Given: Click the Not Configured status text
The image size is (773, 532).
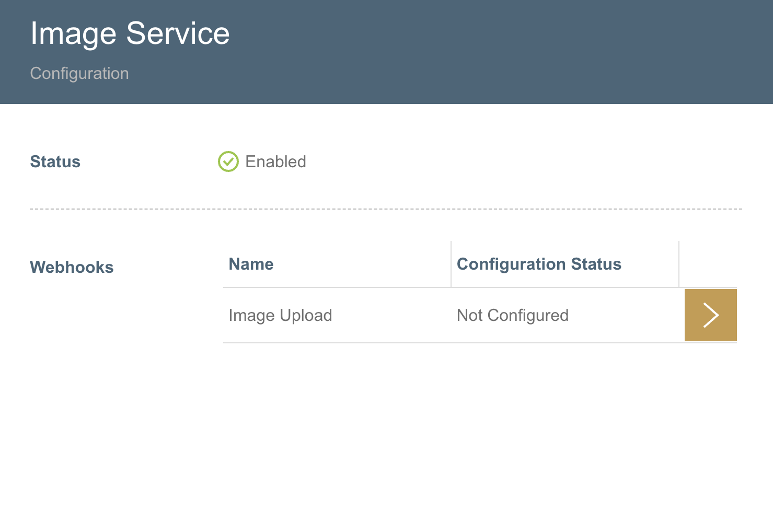Looking at the screenshot, I should point(512,315).
